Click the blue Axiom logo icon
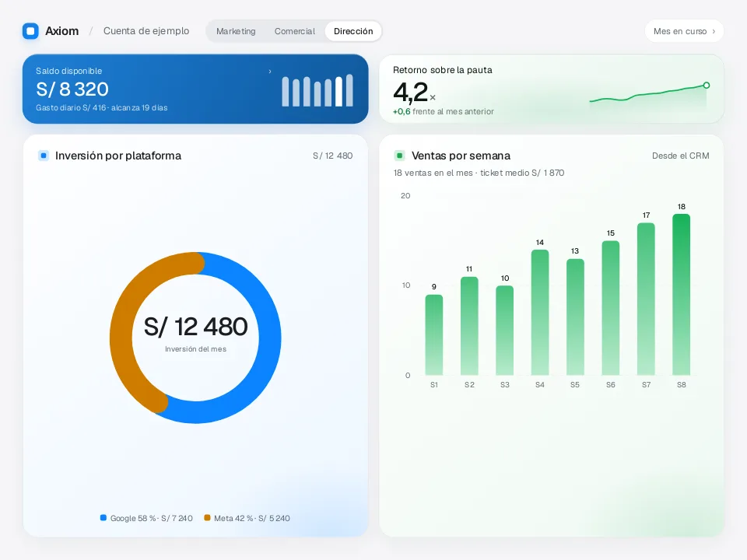This screenshot has width=747, height=560. point(30,31)
